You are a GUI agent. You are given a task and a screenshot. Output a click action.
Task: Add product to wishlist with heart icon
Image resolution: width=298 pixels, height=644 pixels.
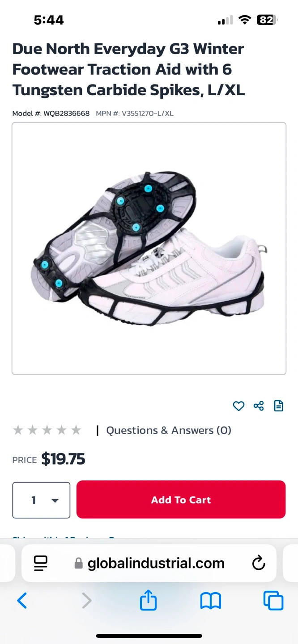tap(238, 406)
